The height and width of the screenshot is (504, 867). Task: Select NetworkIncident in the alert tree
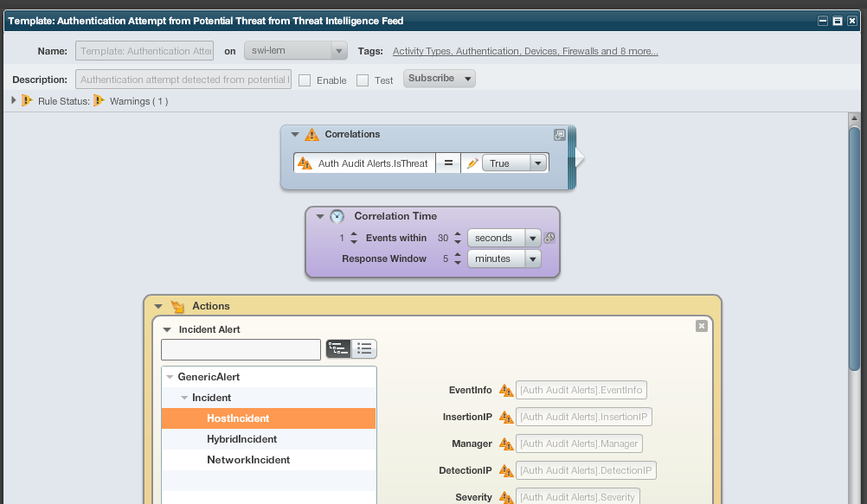(269, 460)
